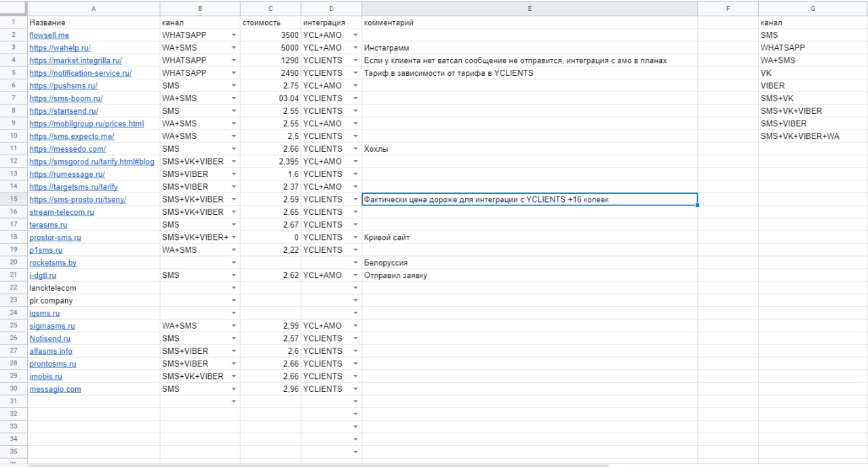Select column D header

(332, 8)
